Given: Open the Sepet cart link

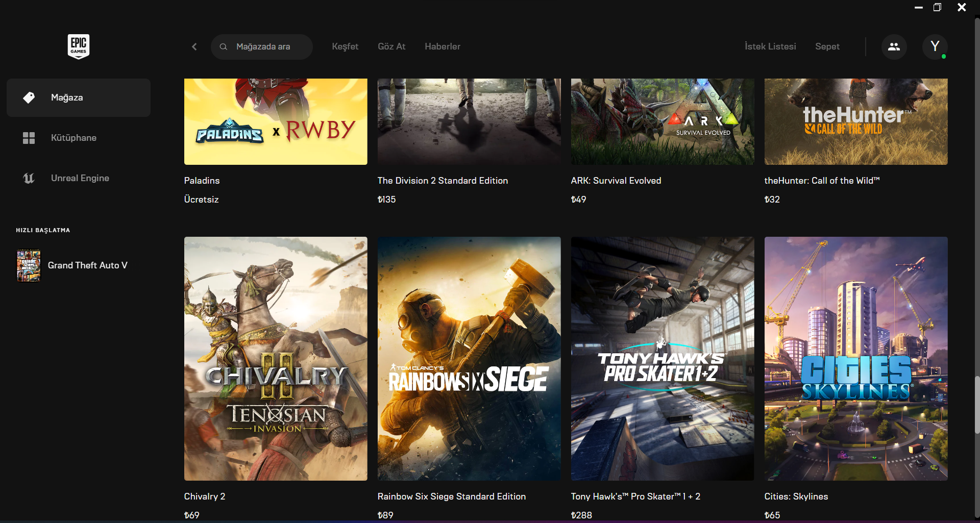Looking at the screenshot, I should [x=827, y=46].
